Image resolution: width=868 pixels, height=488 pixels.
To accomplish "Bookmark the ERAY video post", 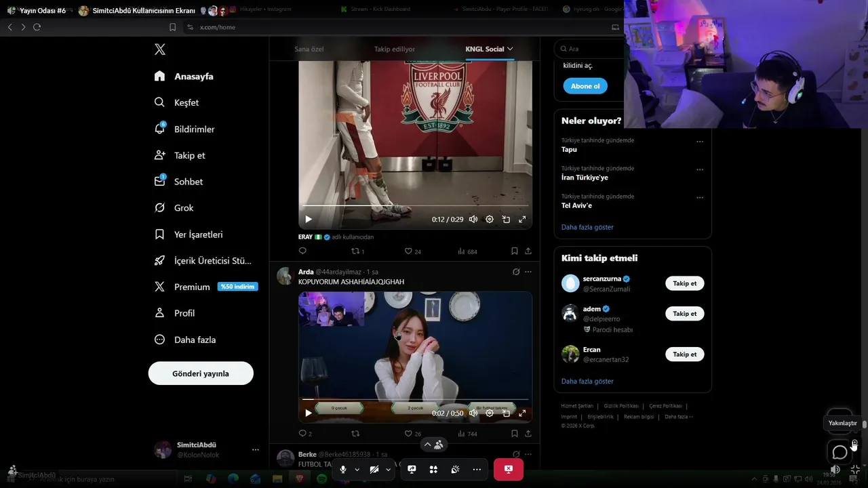I will tap(515, 251).
